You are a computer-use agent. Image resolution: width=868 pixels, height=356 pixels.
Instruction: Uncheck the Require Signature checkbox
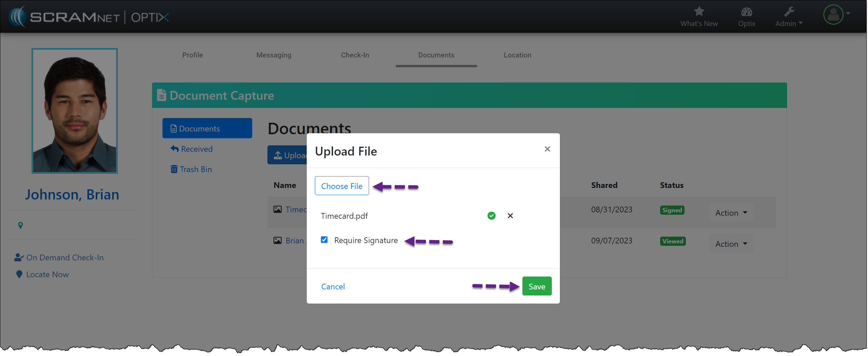324,240
